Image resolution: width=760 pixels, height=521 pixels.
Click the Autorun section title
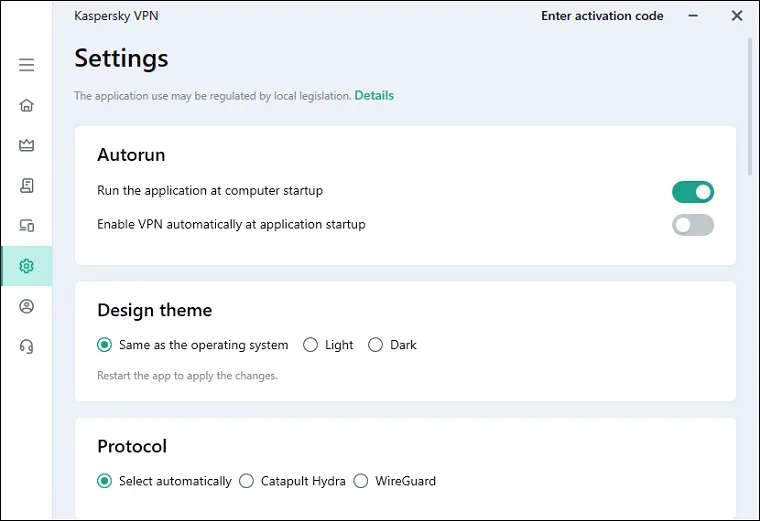tap(131, 155)
